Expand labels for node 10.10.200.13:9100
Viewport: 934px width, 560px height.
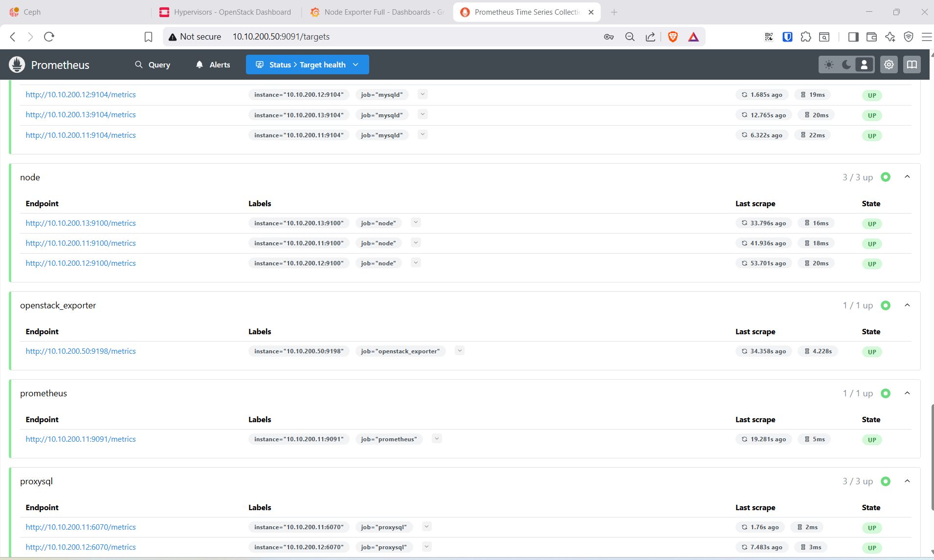[x=416, y=222]
